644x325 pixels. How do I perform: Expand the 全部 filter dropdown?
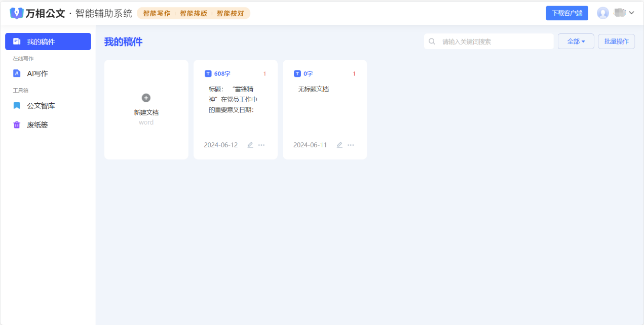[x=576, y=42]
